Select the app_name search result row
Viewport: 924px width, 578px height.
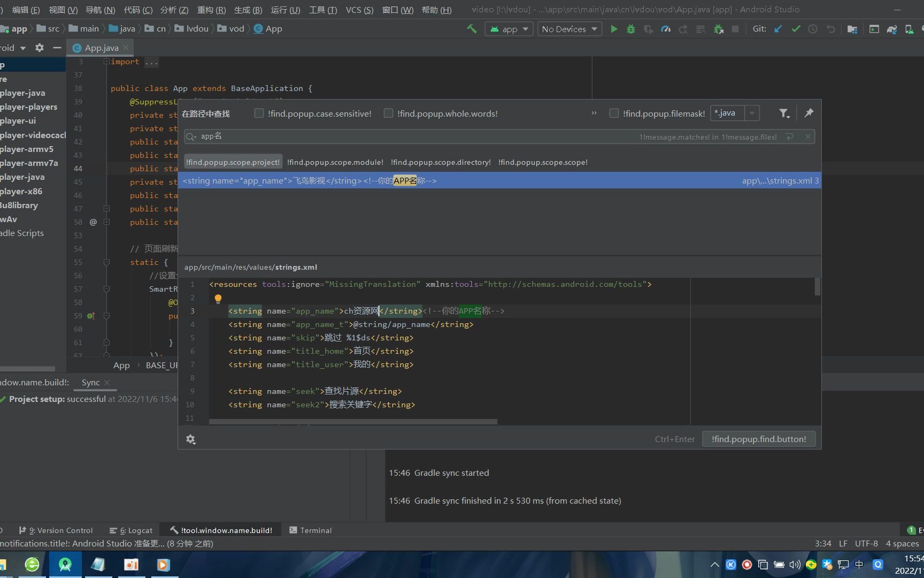[x=499, y=181]
